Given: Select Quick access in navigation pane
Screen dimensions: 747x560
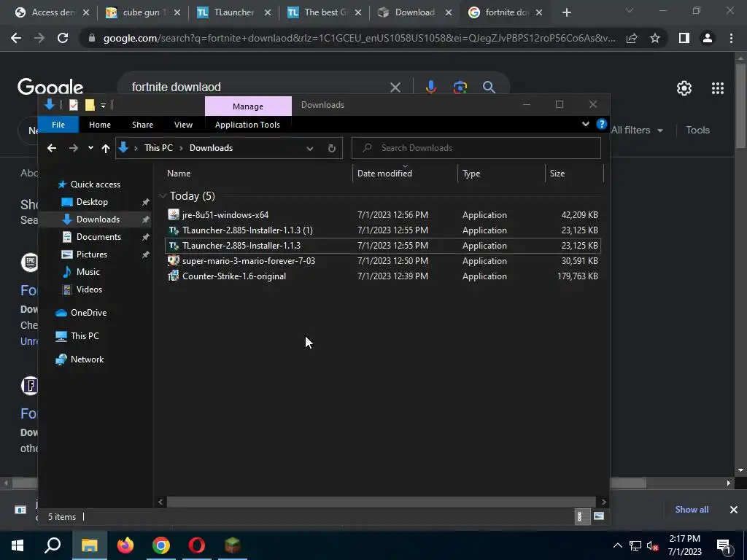Looking at the screenshot, I should coord(96,184).
